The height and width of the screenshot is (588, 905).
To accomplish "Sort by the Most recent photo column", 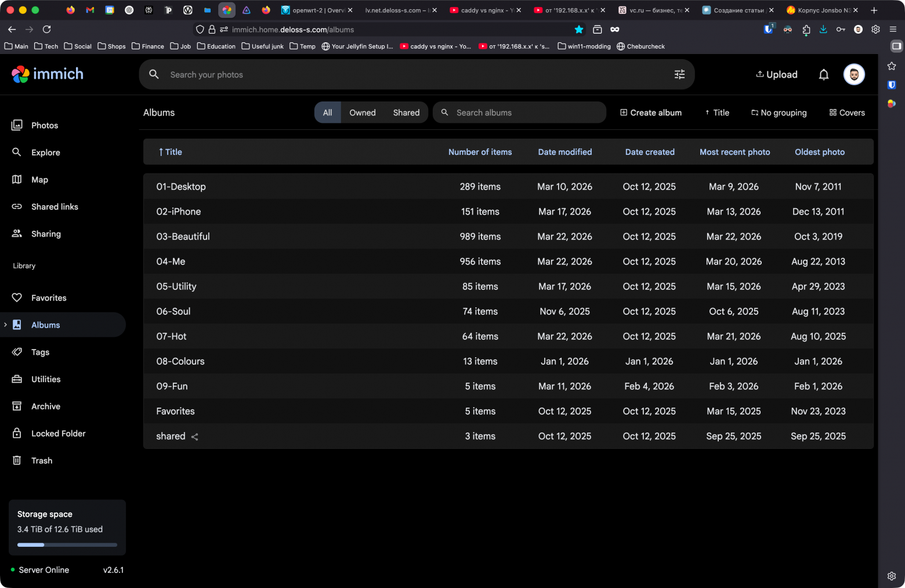I will coord(734,152).
